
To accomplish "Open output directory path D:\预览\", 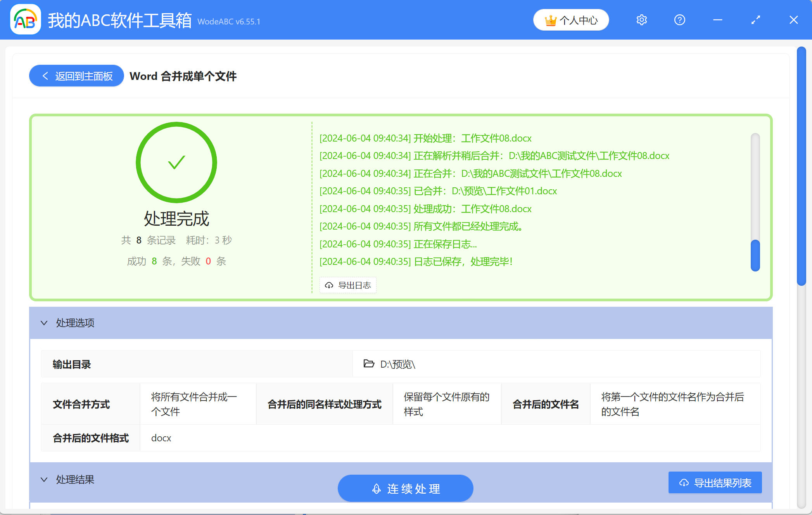I will 397,364.
